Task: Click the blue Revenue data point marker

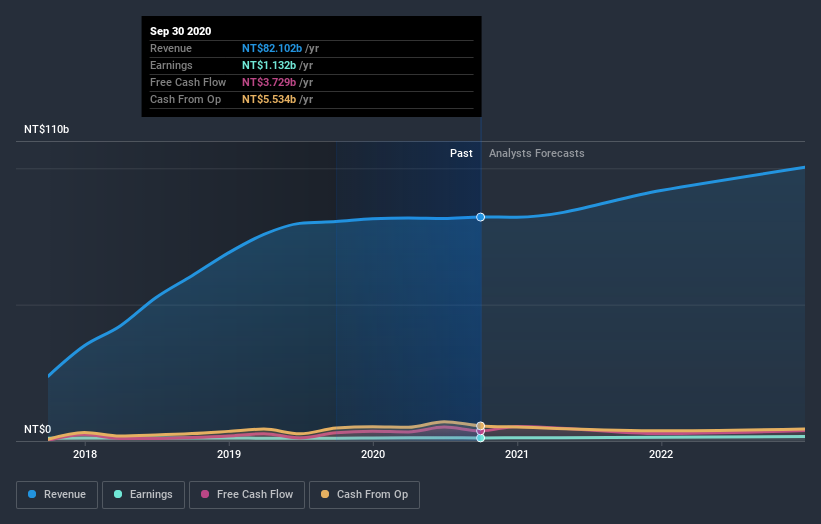Action: coord(481,217)
